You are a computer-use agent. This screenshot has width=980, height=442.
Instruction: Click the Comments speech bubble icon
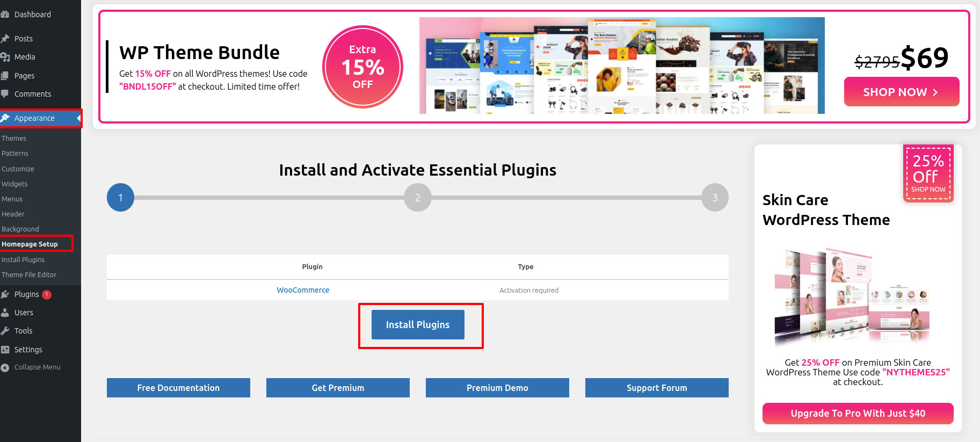pyautogui.click(x=5, y=94)
